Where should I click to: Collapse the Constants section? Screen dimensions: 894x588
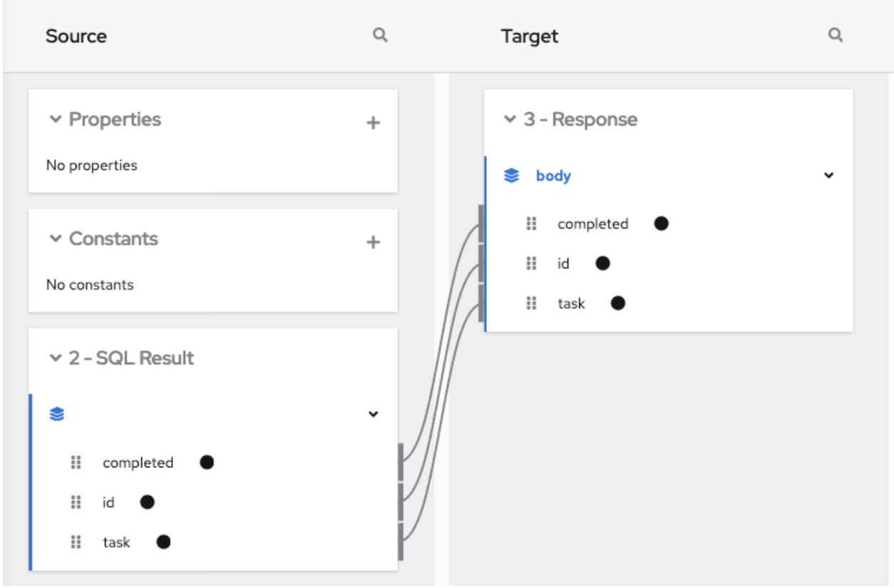(56, 238)
